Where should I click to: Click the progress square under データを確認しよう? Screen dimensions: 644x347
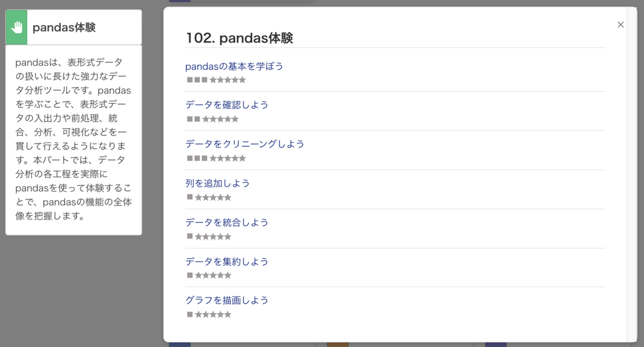pyautogui.click(x=189, y=119)
